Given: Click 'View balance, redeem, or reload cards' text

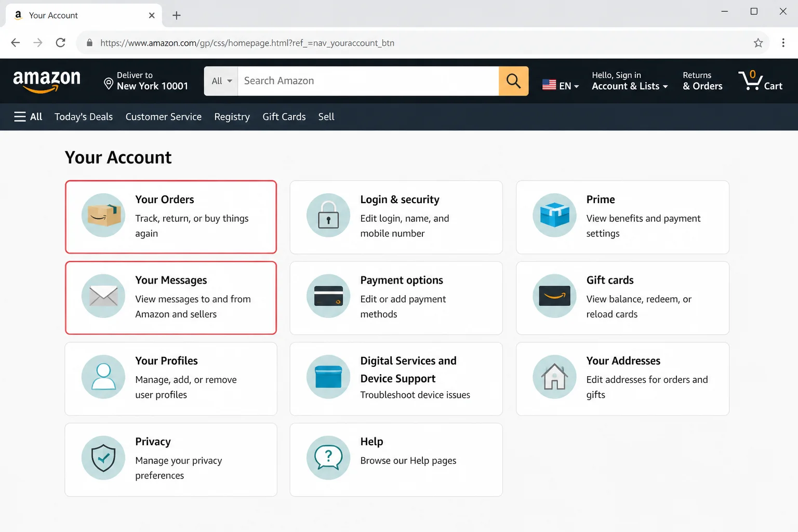Looking at the screenshot, I should pyautogui.click(x=639, y=307).
